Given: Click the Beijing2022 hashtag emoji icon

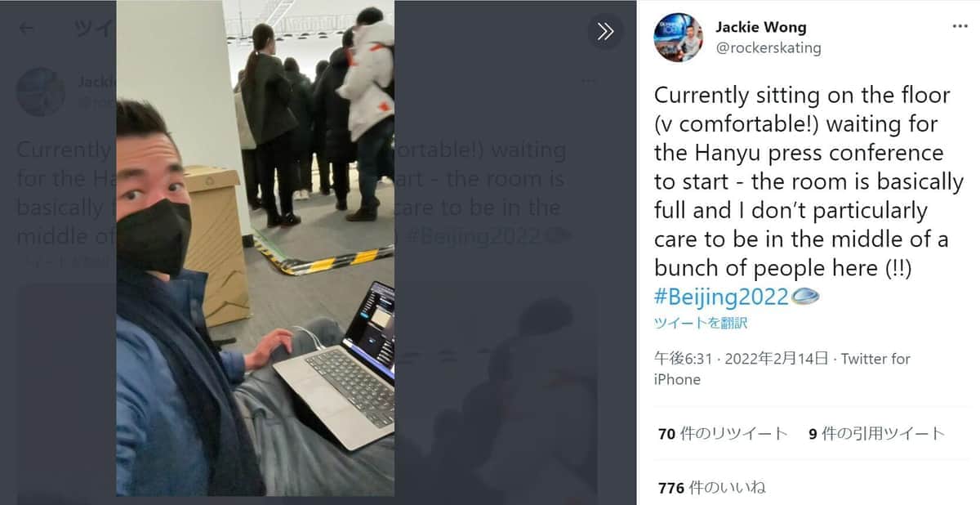Looking at the screenshot, I should tap(805, 297).
